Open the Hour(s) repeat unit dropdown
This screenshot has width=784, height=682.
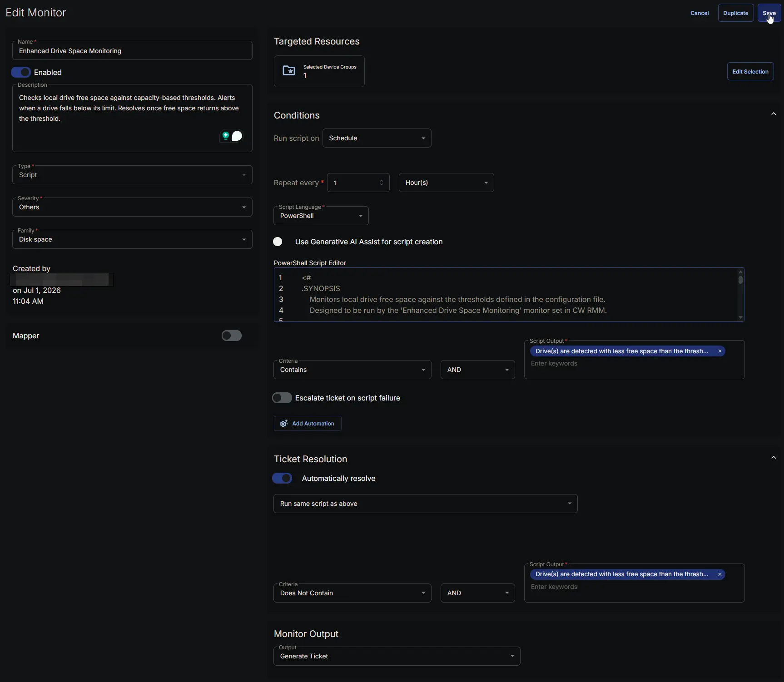coord(447,183)
